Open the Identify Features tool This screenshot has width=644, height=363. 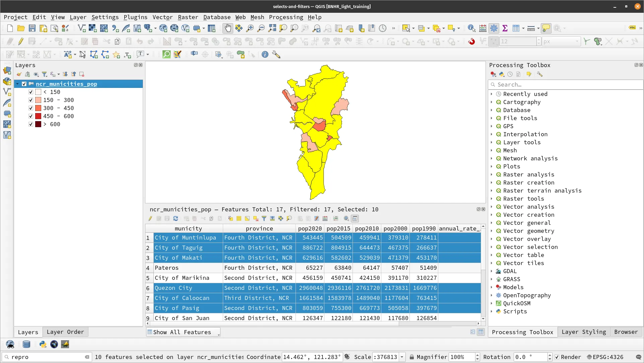[471, 28]
